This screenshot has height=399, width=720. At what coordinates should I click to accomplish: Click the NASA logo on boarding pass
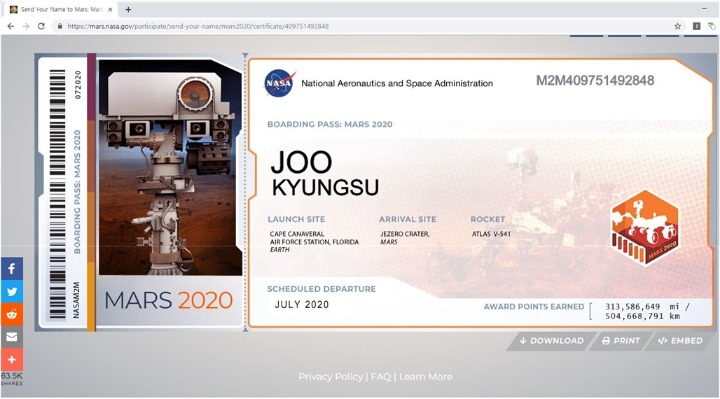(x=280, y=83)
